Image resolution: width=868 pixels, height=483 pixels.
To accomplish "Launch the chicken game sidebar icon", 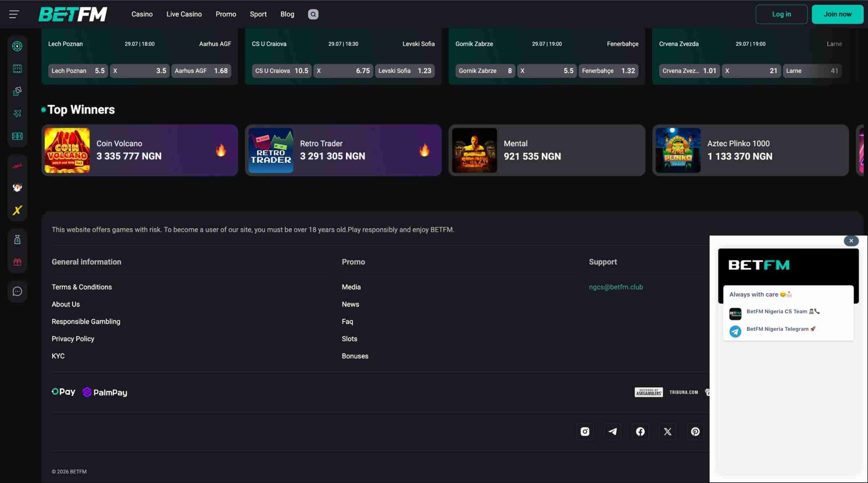I will pos(17,187).
